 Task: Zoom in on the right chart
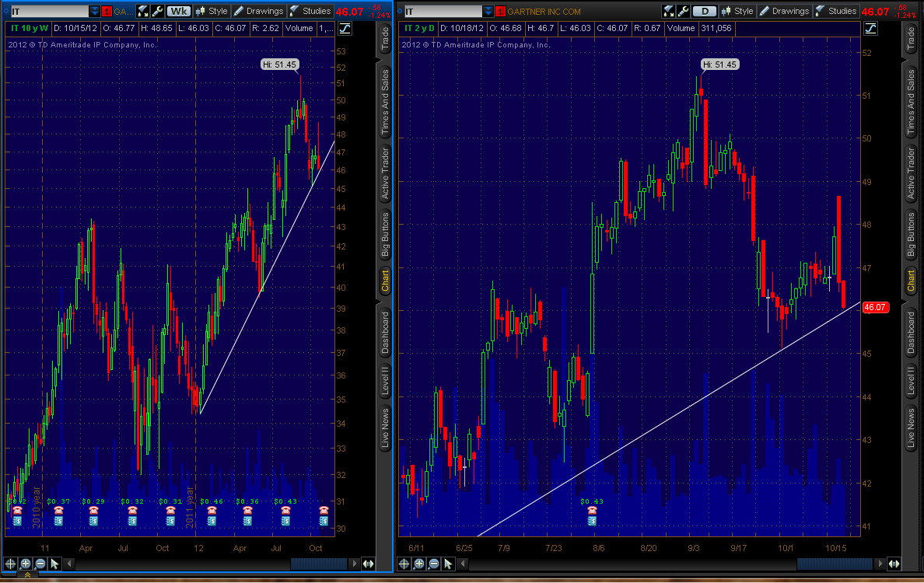pyautogui.click(x=419, y=564)
